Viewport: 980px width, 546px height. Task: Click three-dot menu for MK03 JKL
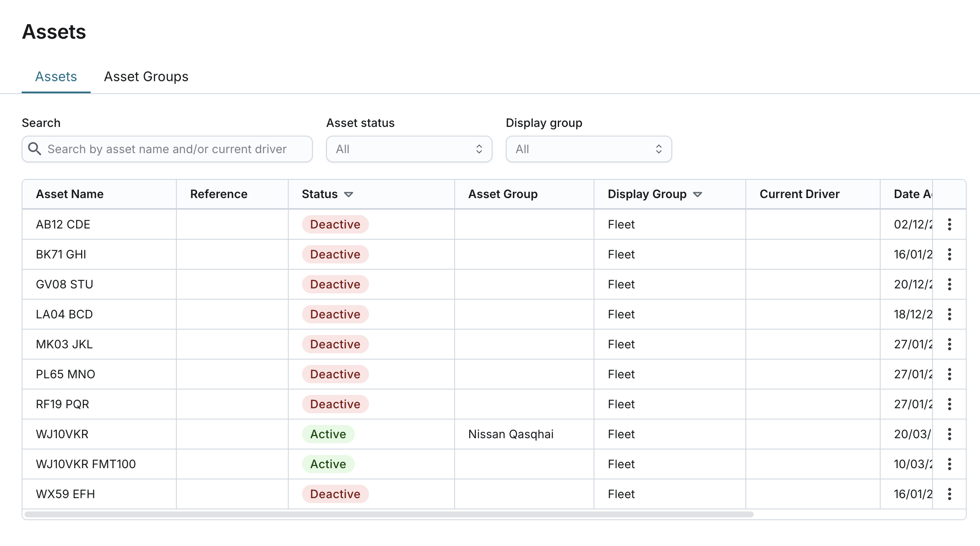point(949,344)
